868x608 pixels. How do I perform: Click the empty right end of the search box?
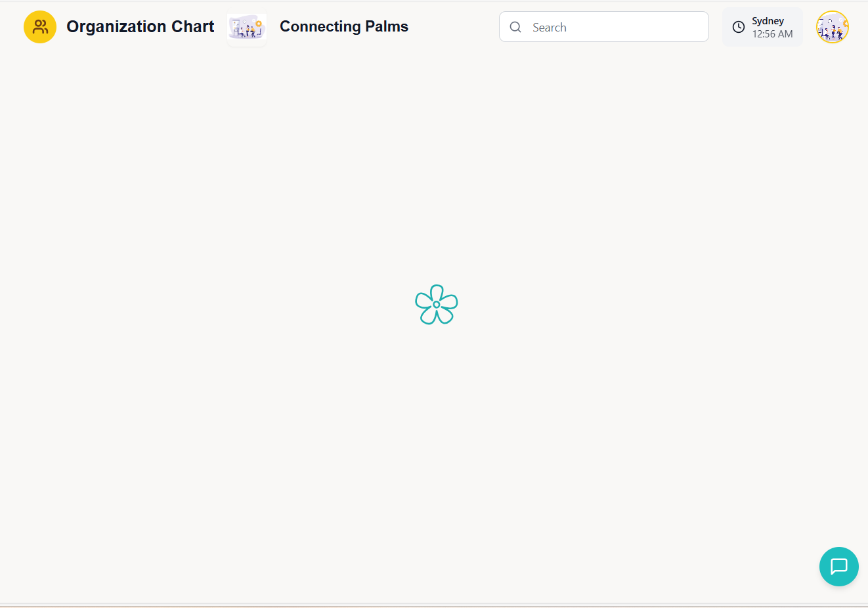pos(683,27)
